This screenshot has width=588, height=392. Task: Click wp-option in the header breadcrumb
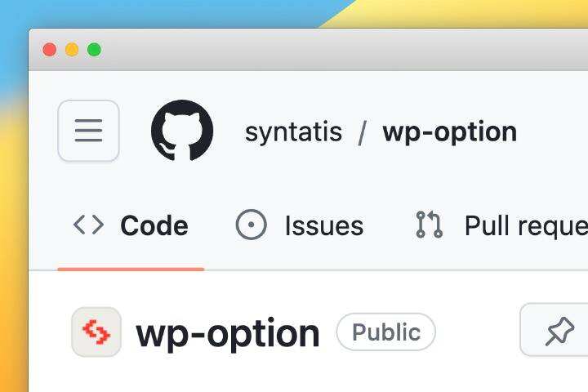(x=449, y=131)
